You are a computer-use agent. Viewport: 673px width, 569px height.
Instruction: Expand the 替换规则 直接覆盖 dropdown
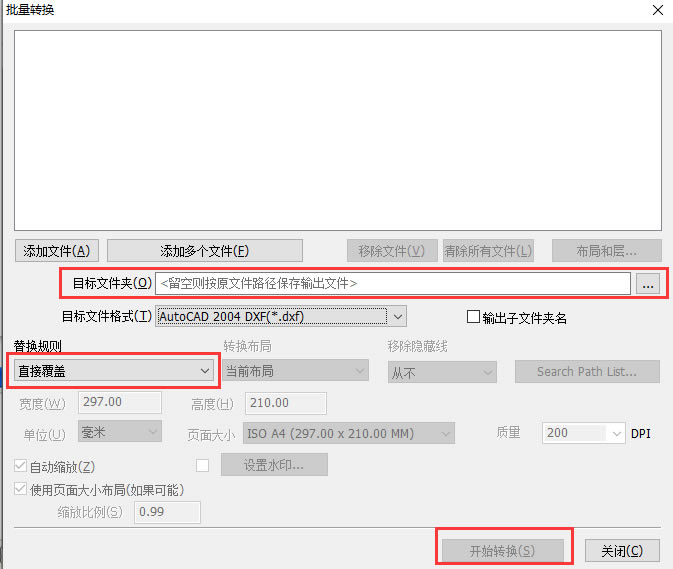coord(114,371)
